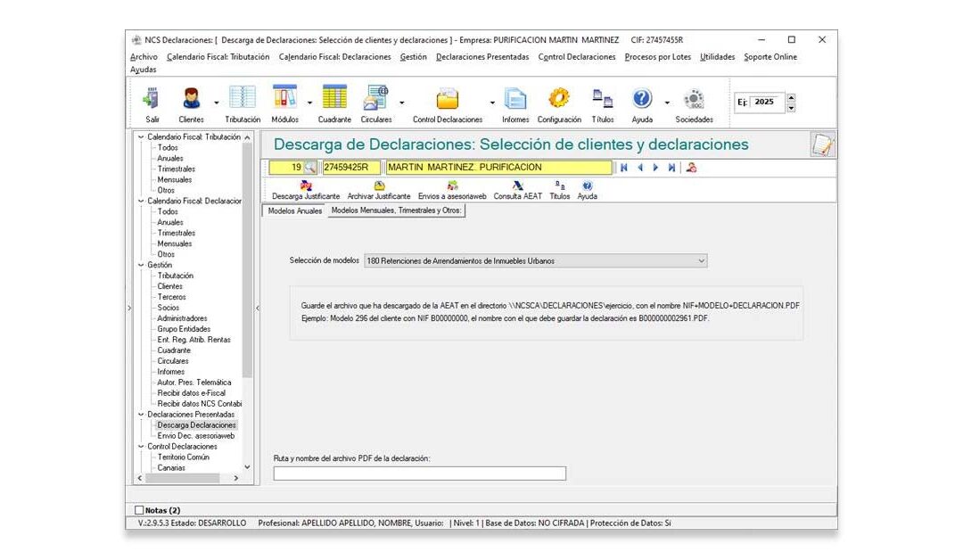
Task: Select Autor. Pres. Telemática in the tree
Action: [x=194, y=383]
